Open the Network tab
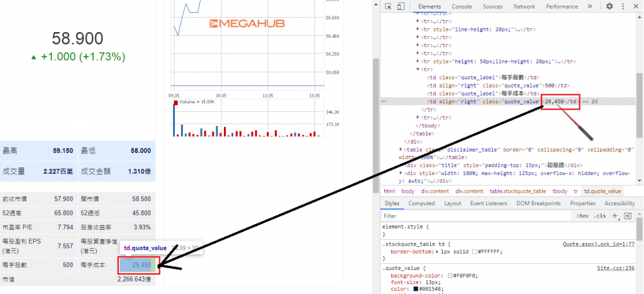 [524, 6]
